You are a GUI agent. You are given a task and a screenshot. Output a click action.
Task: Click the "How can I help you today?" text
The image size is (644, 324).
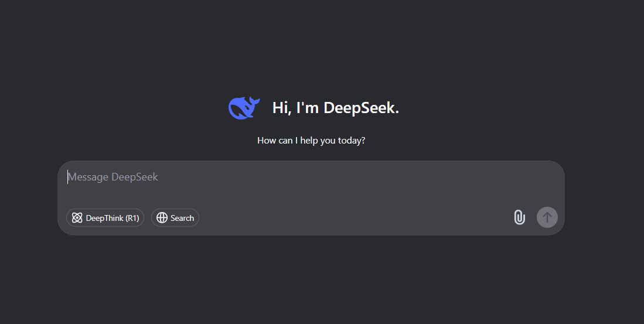[x=311, y=141]
